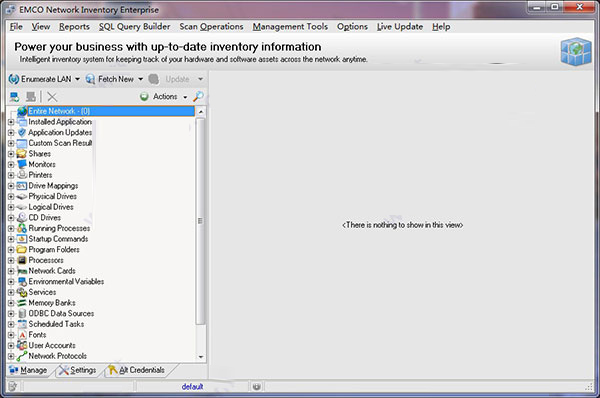Click the Application Updates shield icon
This screenshot has width=600, height=398.
pos(22,132)
